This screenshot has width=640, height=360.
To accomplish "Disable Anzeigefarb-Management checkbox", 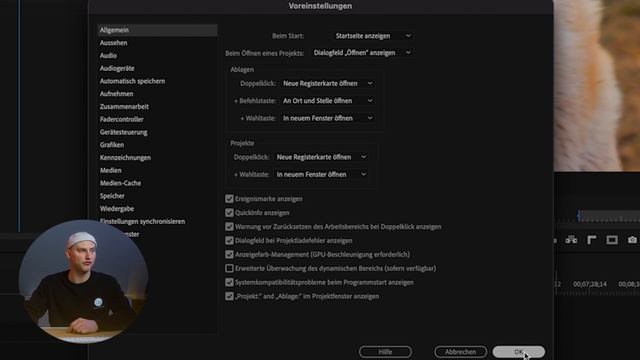I will click(x=229, y=254).
